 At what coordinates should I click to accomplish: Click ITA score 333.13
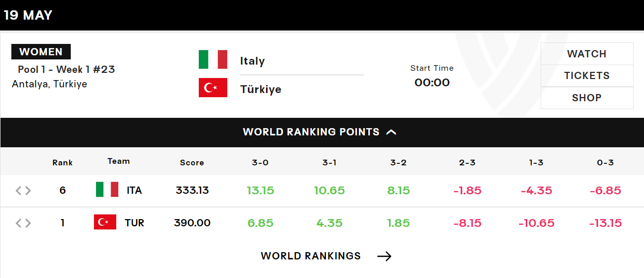tap(192, 190)
